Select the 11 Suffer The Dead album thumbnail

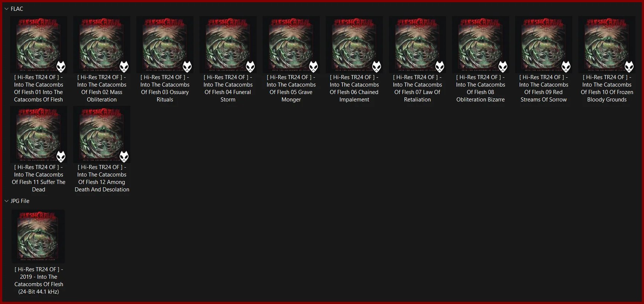click(39, 135)
